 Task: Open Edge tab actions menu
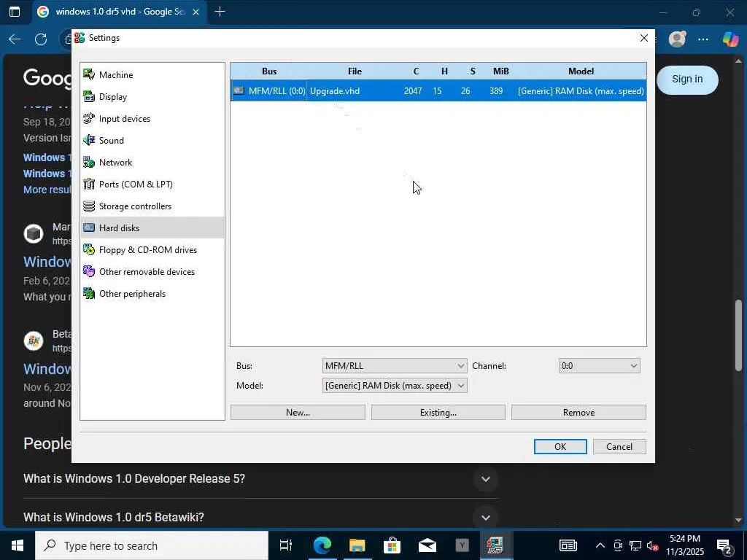[x=15, y=12]
